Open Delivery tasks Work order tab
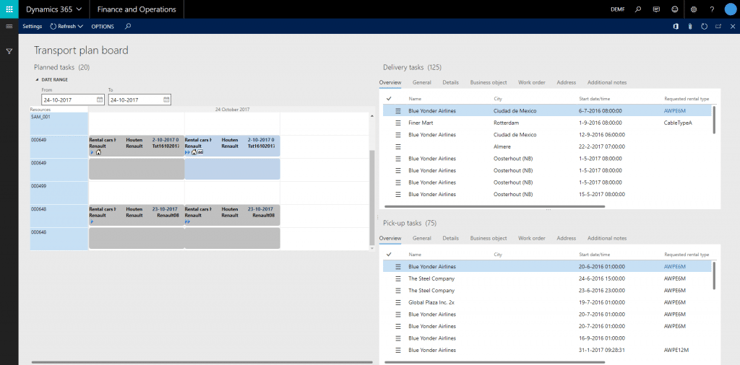740x365 pixels. (x=531, y=82)
